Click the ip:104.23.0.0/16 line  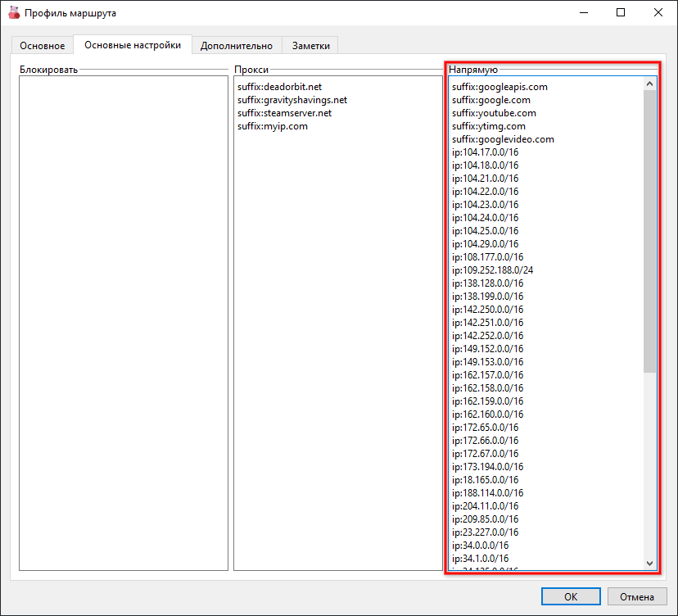(485, 205)
